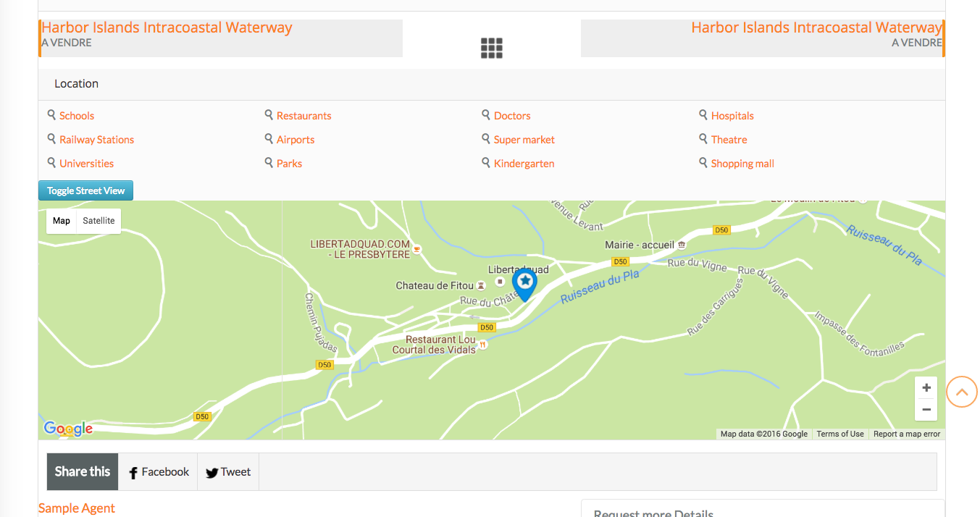This screenshot has width=980, height=517.
Task: Search nearby Airports
Action: 296,140
